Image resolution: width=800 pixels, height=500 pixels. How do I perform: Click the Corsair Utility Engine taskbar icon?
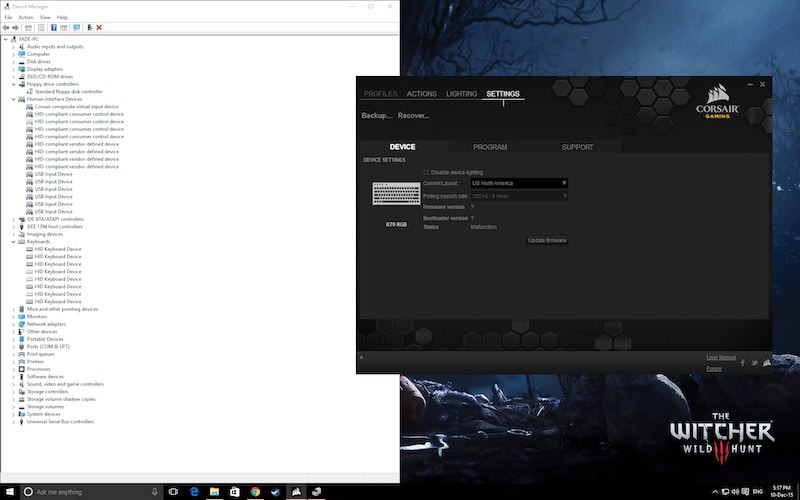click(x=296, y=492)
